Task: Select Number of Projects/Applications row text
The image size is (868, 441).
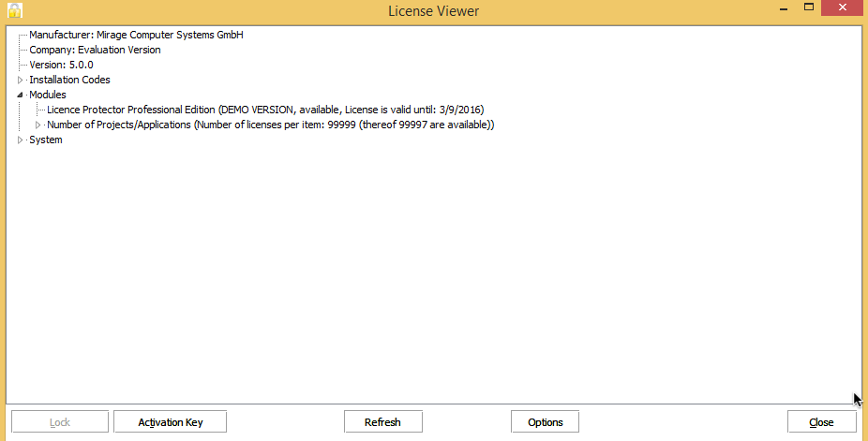Action: coord(270,125)
